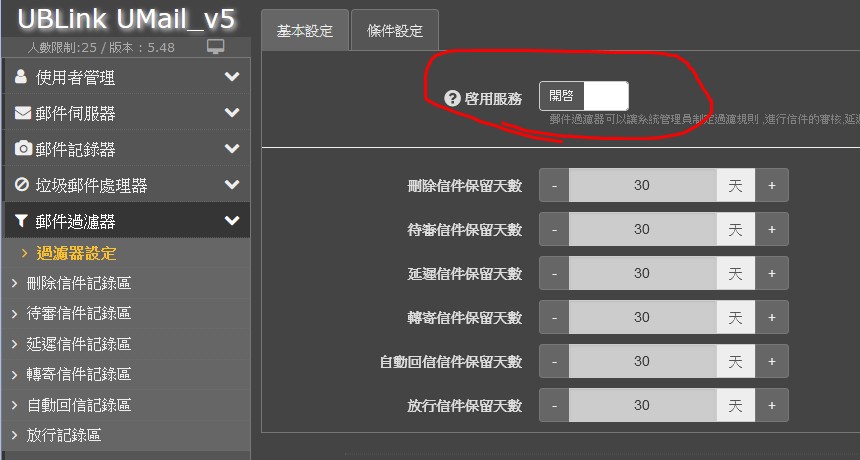Open 待審信件記錄區 from the sidebar
The width and height of the screenshot is (860, 460).
coord(79,313)
